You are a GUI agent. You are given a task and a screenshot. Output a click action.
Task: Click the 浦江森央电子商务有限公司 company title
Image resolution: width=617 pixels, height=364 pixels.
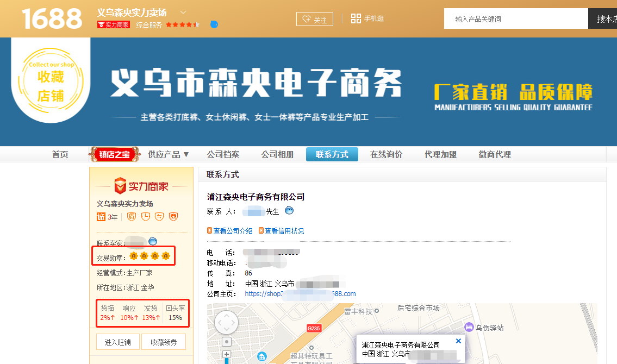coord(256,197)
